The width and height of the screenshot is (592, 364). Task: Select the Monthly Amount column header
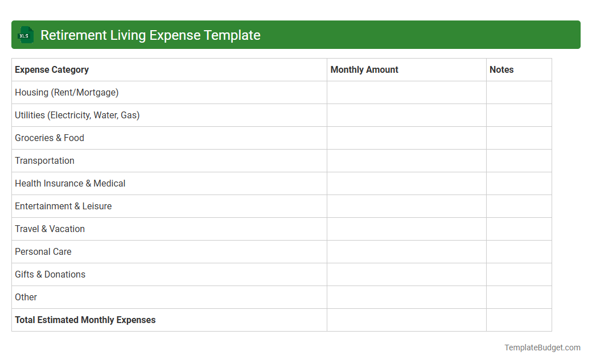tap(364, 69)
